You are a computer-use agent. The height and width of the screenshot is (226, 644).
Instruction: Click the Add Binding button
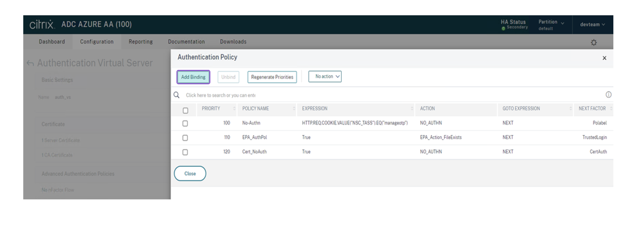[193, 77]
